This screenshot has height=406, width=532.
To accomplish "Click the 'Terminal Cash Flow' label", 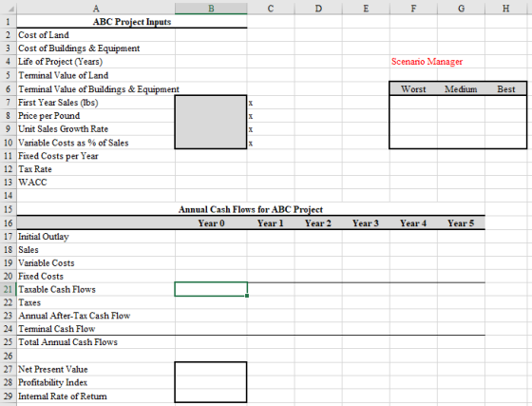I will pyautogui.click(x=57, y=329).
